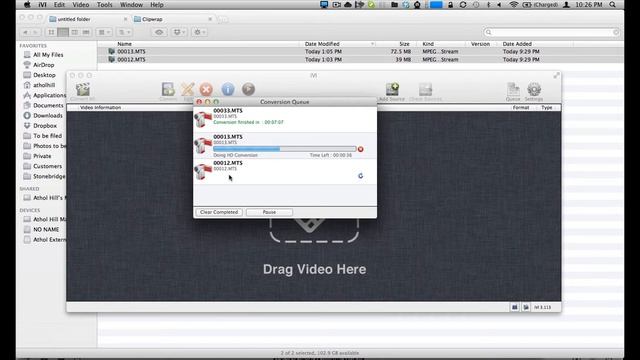
Task: Add a new Finder tab
Action: tap(223, 19)
